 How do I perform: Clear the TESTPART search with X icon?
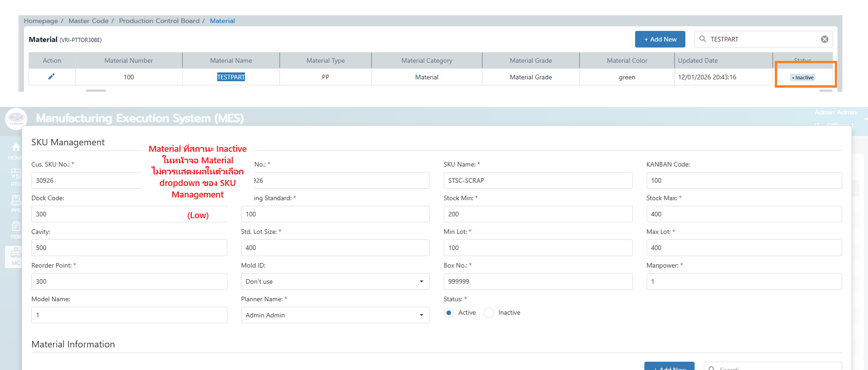point(824,39)
